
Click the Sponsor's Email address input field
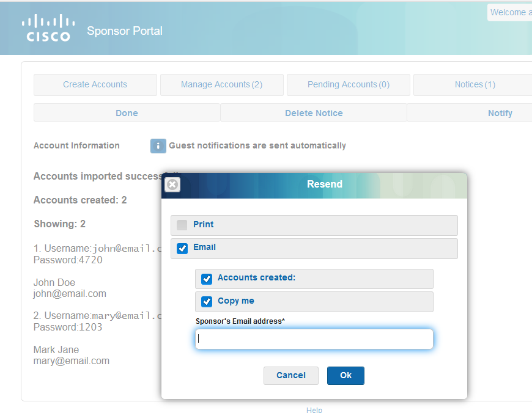[x=314, y=339]
